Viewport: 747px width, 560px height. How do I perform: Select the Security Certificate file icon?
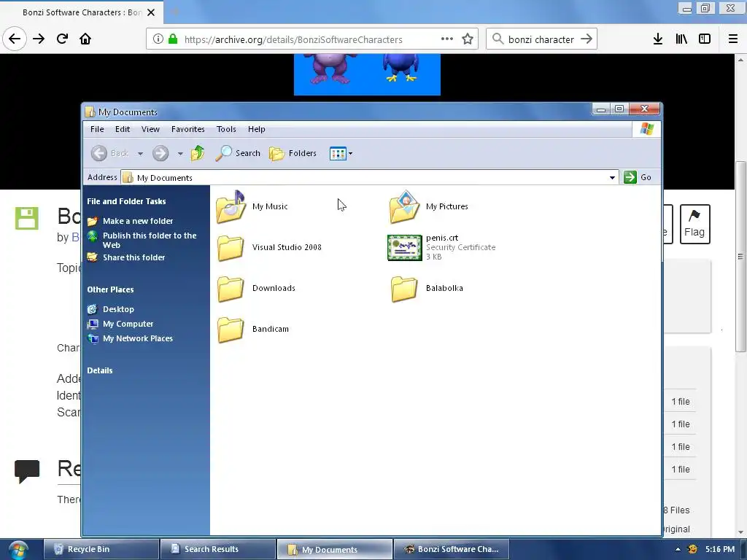point(404,248)
